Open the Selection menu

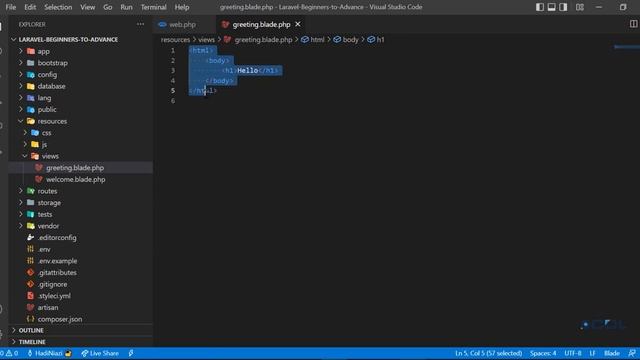tap(58, 7)
